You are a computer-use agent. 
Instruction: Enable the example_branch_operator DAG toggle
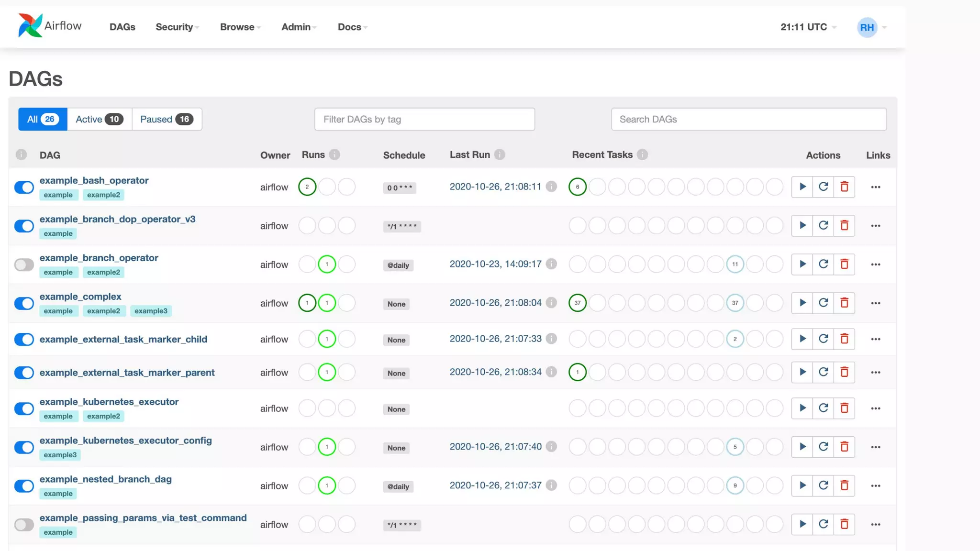(x=24, y=264)
